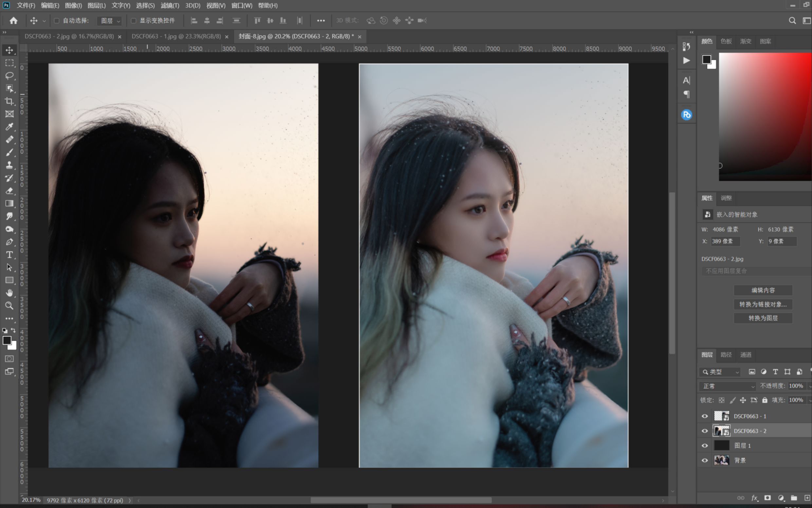Open the 文件(F) menu

[26, 5]
